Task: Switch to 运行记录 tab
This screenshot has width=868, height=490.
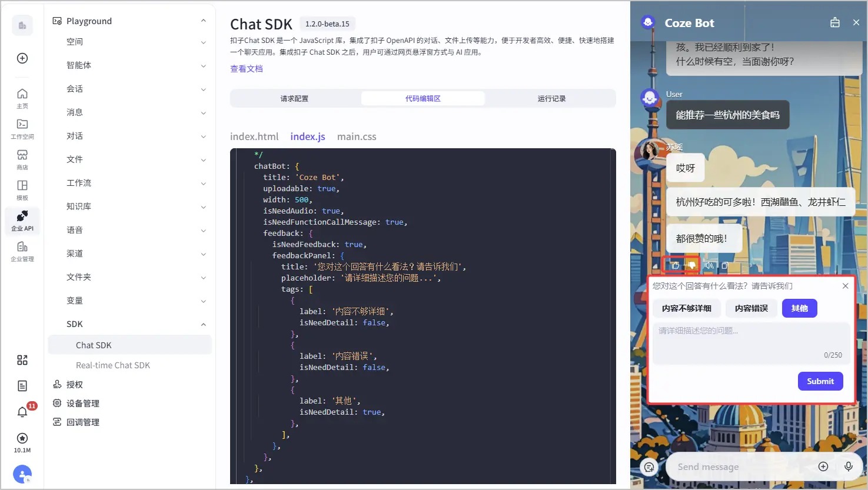Action: (x=551, y=98)
